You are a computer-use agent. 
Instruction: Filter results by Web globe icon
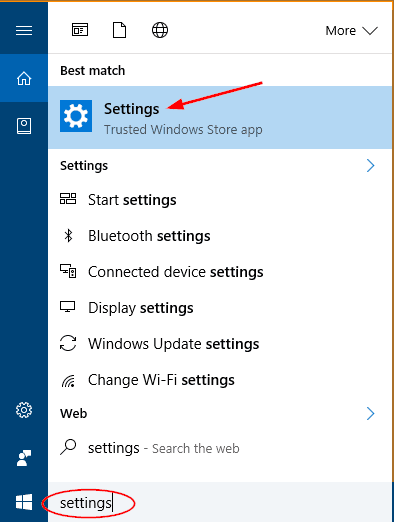tap(160, 30)
